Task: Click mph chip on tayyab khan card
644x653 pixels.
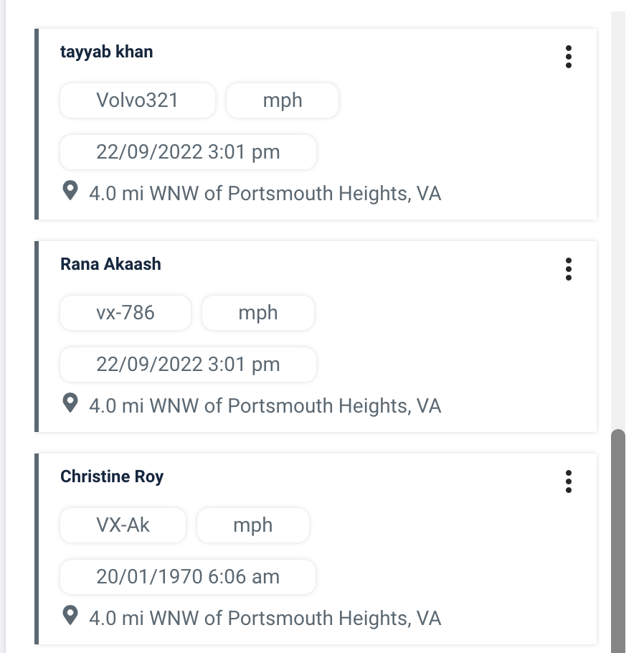Action: click(282, 100)
